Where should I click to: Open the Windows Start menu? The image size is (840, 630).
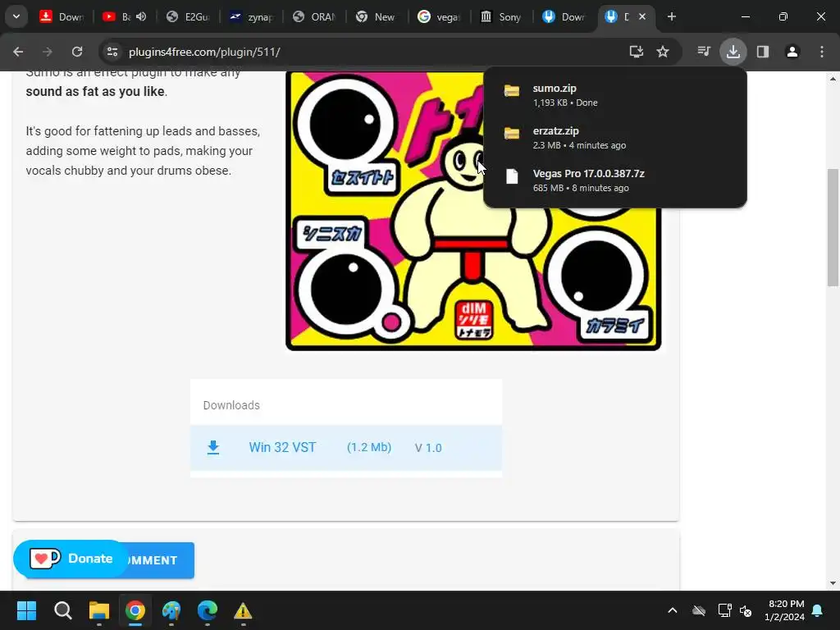point(26,610)
